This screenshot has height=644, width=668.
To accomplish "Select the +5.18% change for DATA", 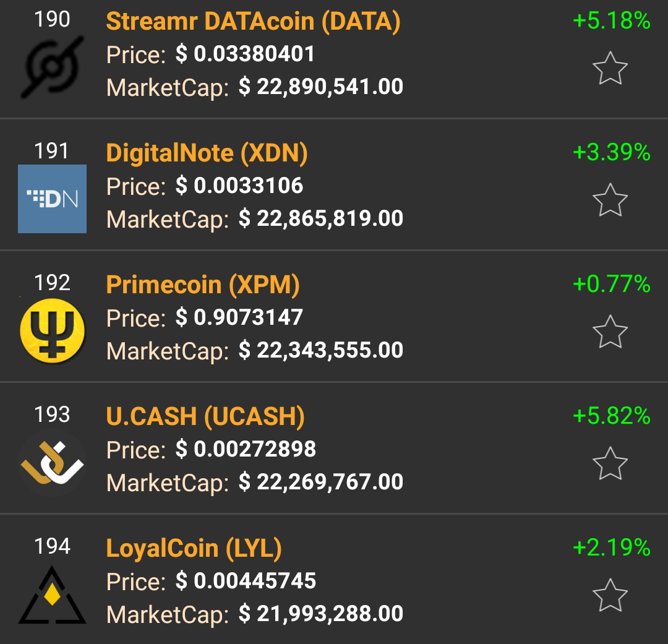I will click(x=611, y=20).
